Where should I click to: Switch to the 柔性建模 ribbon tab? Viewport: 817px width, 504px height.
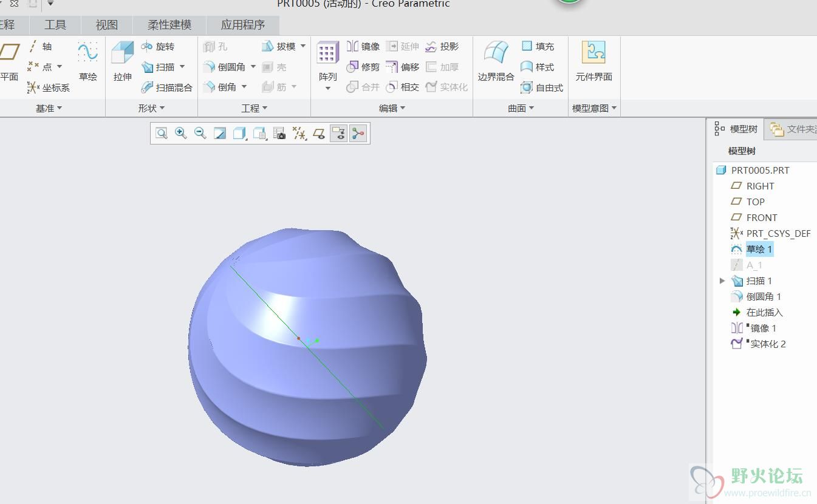[169, 25]
